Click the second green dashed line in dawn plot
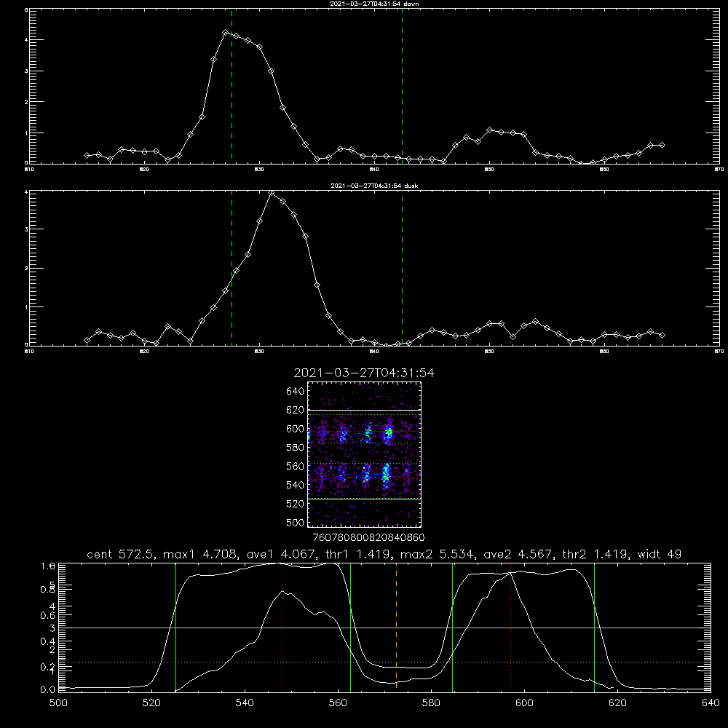This screenshot has height=728, width=728. coord(402,86)
